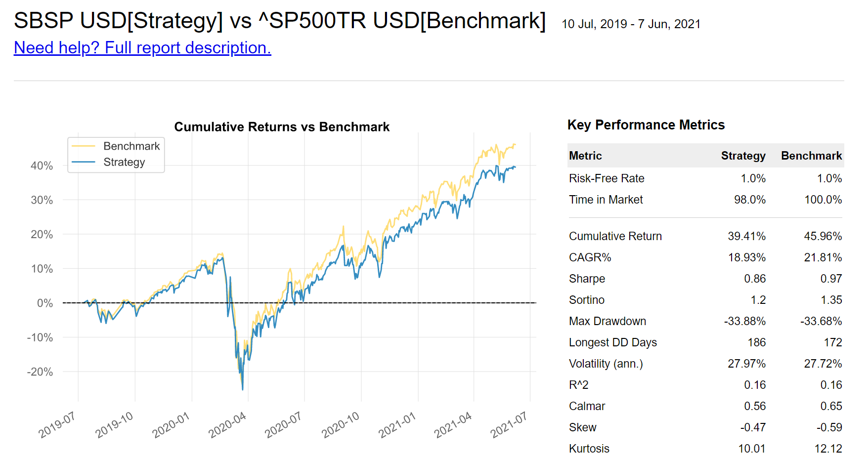868x458 pixels.
Task: Click the yellow Benchmark line swatch in legend
Action: 84,146
